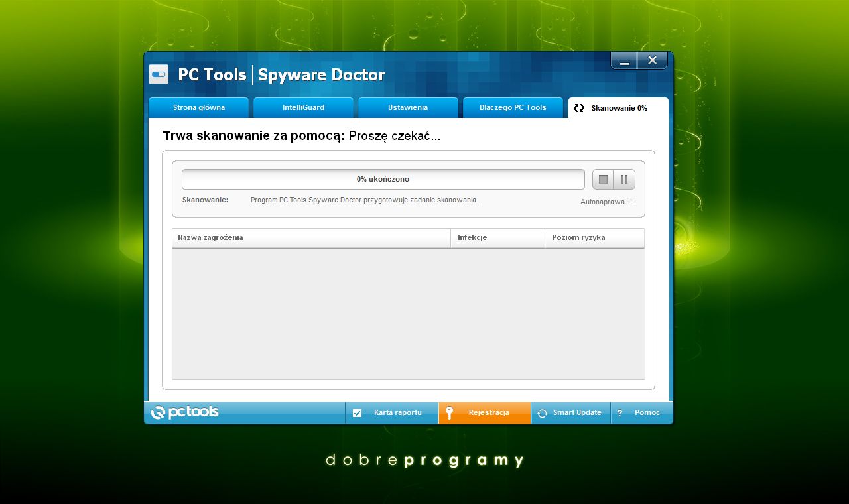Pause the scan in progress
Image resolution: width=849 pixels, height=504 pixels.
(x=624, y=180)
